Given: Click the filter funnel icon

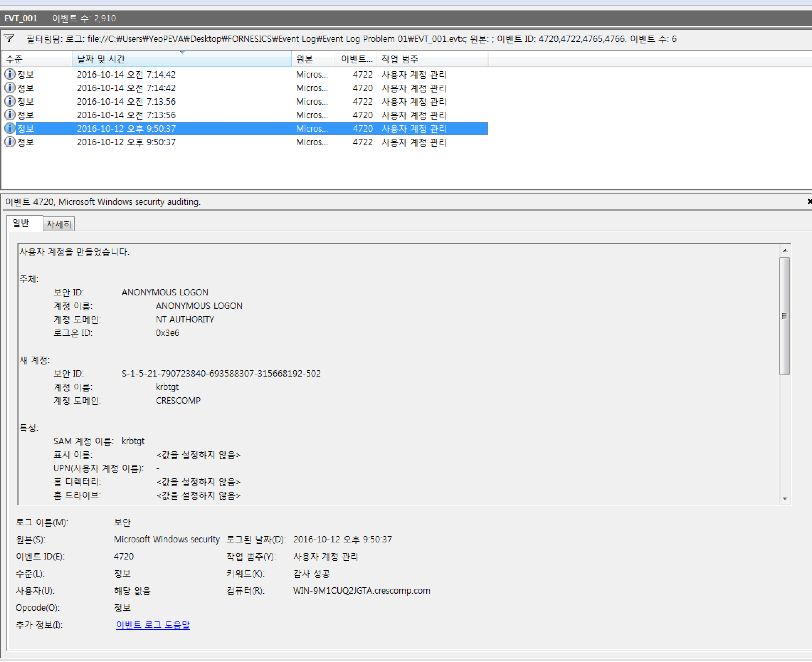Looking at the screenshot, I should 9,38.
